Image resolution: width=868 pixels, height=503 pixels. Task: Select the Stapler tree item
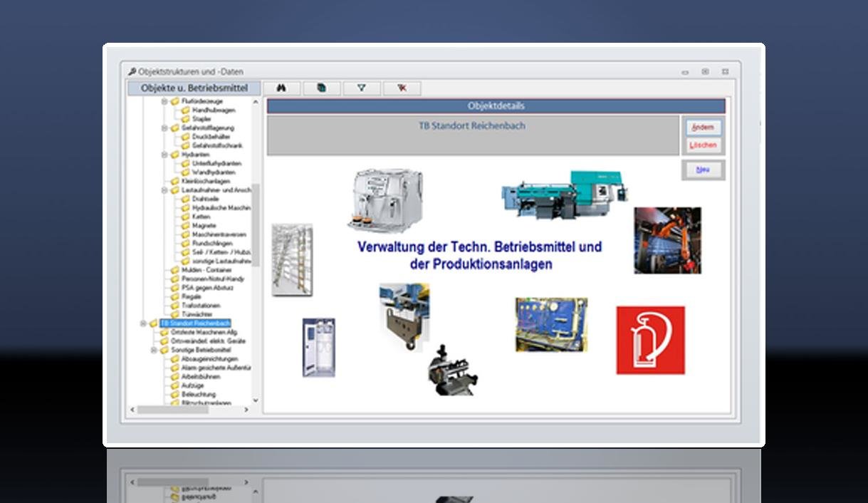(202, 119)
